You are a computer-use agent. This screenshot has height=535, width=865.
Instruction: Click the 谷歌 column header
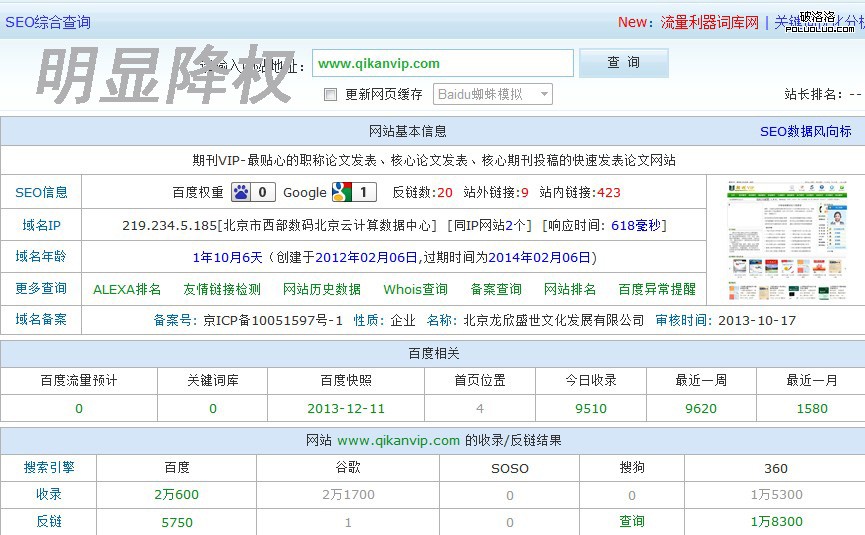click(x=348, y=468)
